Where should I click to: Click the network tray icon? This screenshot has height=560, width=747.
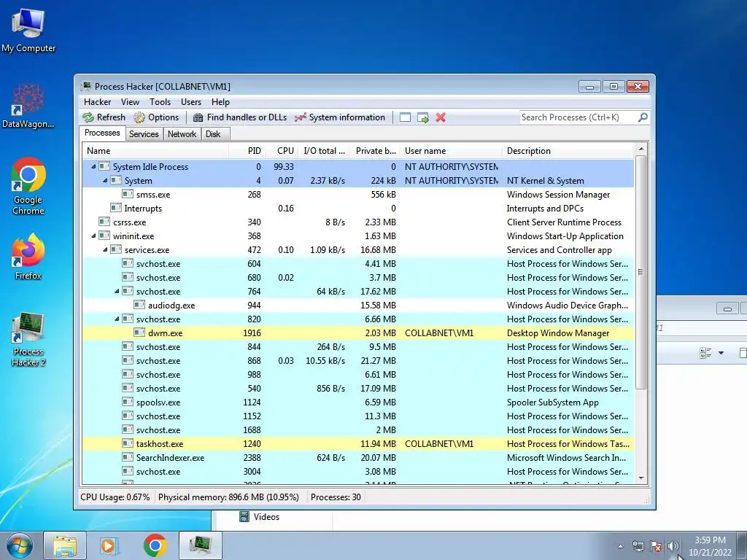(638, 546)
